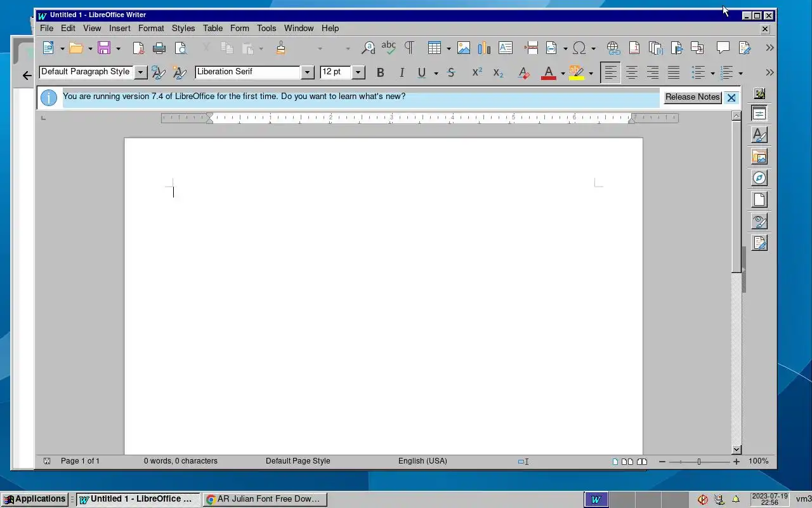Open the sidebar Properties deck
The height and width of the screenshot is (508, 812).
click(759, 114)
